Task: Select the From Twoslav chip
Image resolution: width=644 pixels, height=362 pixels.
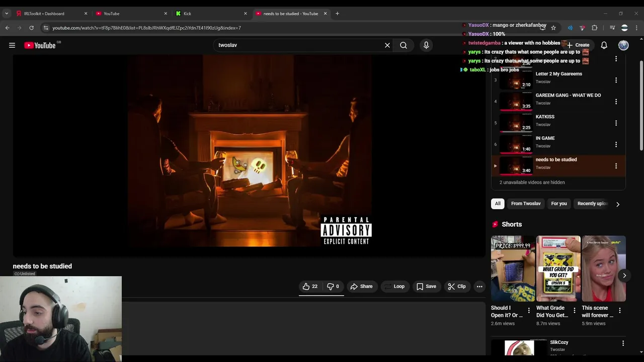Action: (526, 204)
